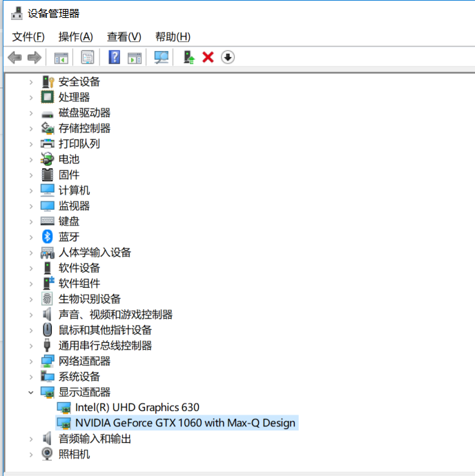This screenshot has height=476, width=475.
Task: Select the 生物识别设备 fingerprint icon
Action: [x=47, y=299]
